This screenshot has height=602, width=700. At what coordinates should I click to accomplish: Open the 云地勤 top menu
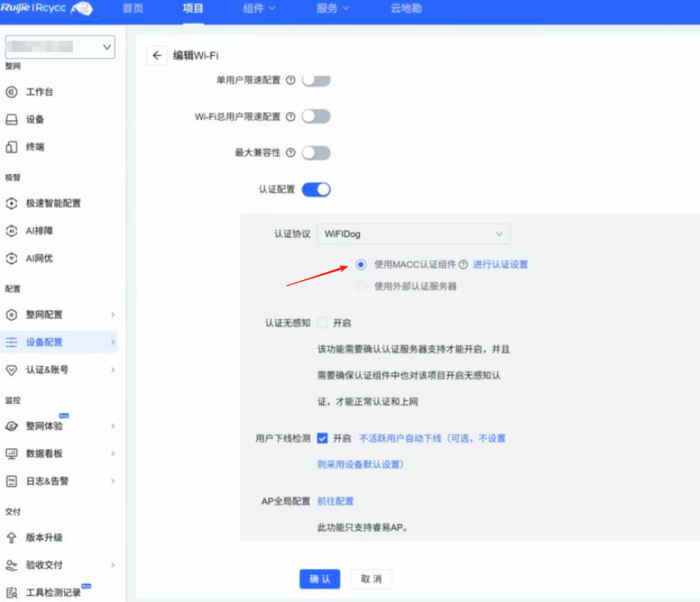pos(406,9)
